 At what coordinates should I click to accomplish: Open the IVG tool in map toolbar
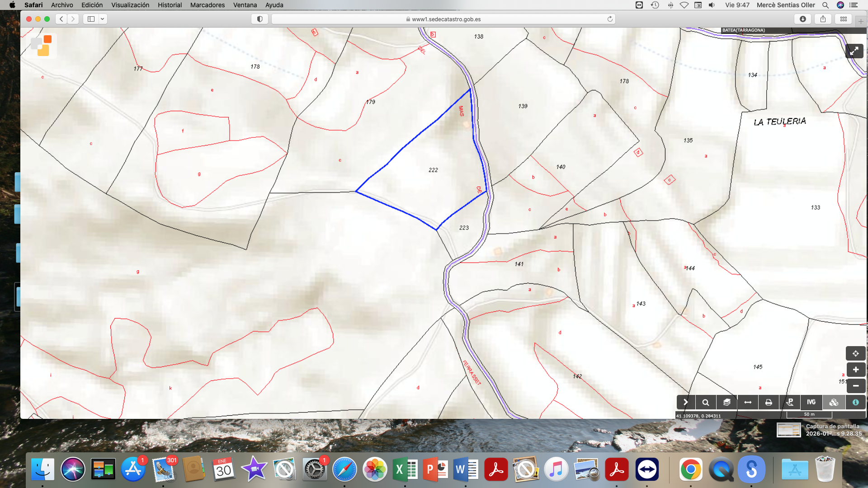(x=811, y=402)
